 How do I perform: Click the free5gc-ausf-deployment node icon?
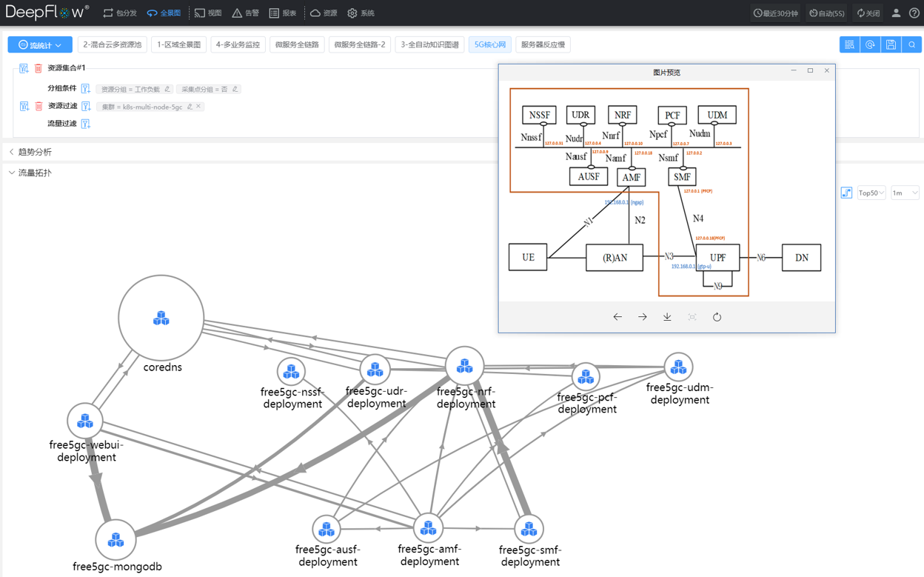coord(327,530)
